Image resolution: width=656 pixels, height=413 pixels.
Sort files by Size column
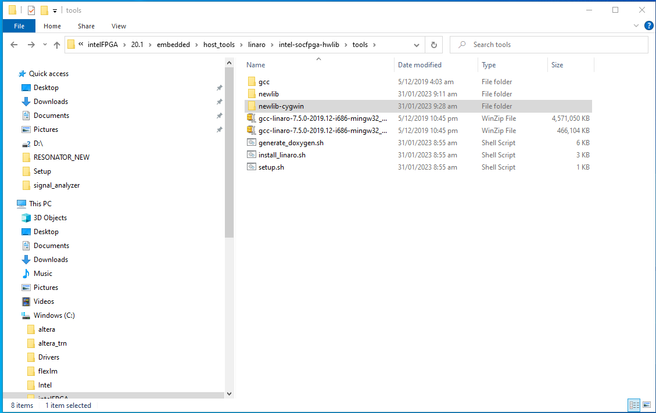[x=557, y=65]
